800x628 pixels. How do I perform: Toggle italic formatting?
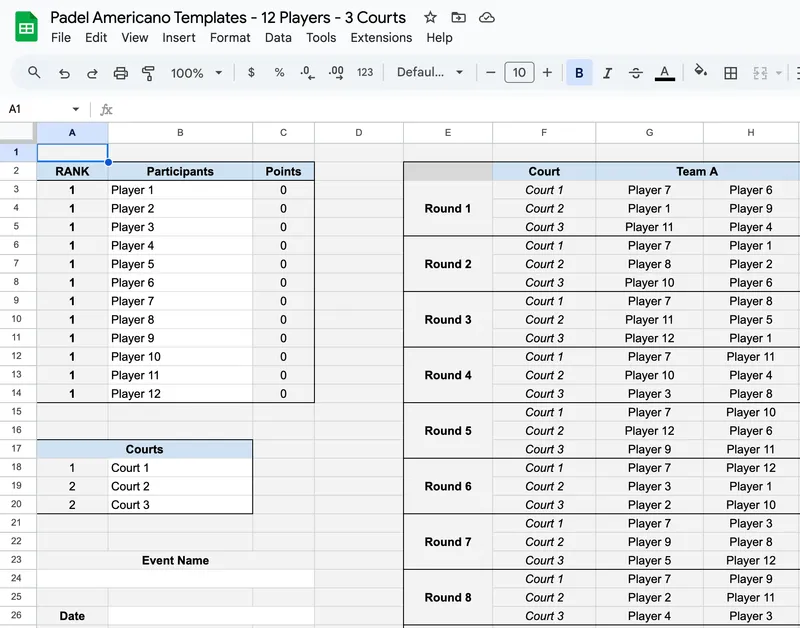pos(608,73)
